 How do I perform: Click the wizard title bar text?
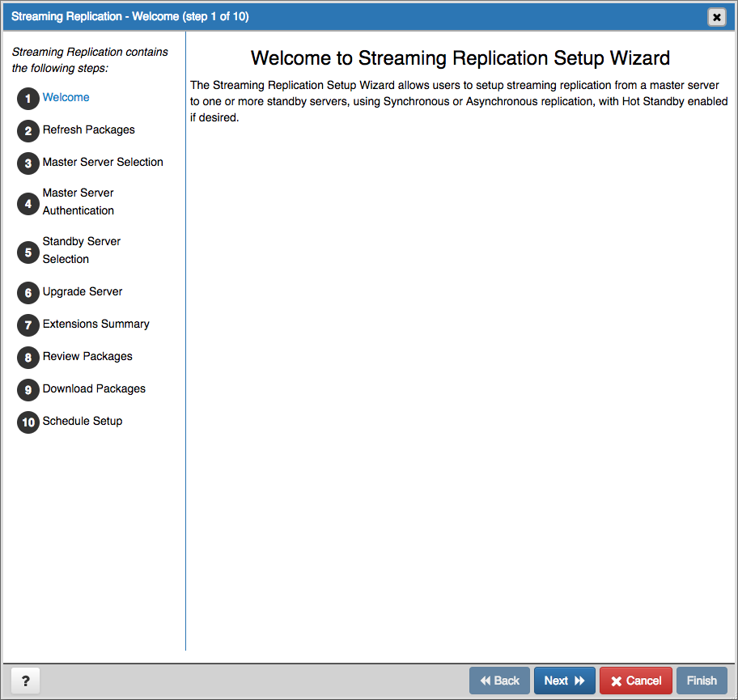(x=130, y=16)
